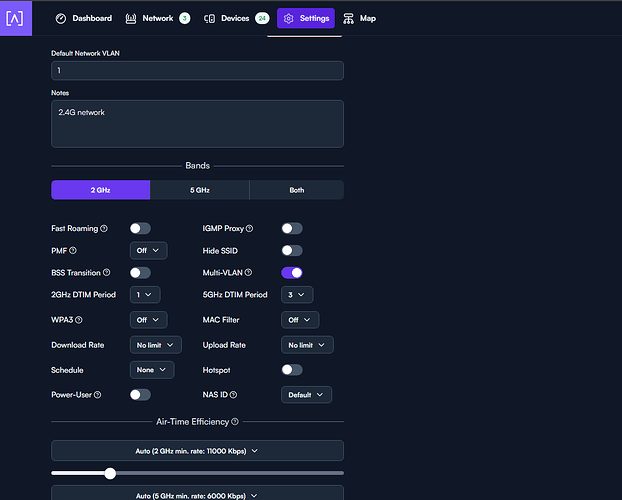Viewport: 622px width, 500px height.
Task: Select the Both bands button
Action: tap(297, 190)
